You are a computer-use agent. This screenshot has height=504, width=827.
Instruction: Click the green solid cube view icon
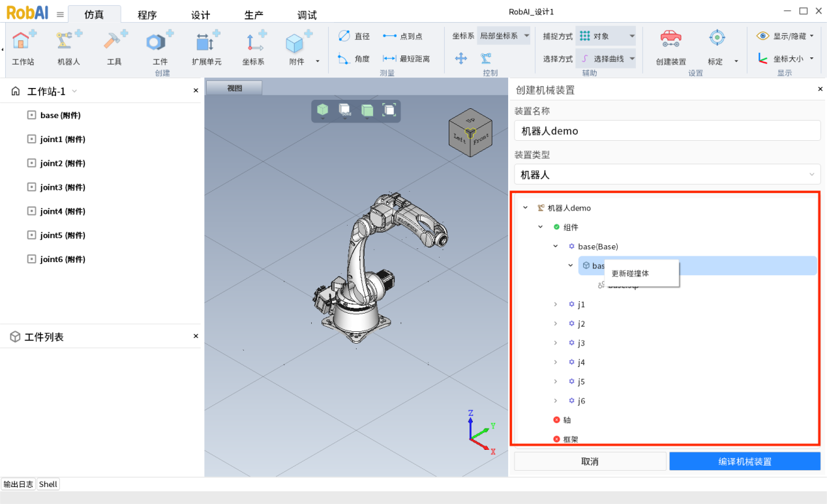point(367,110)
